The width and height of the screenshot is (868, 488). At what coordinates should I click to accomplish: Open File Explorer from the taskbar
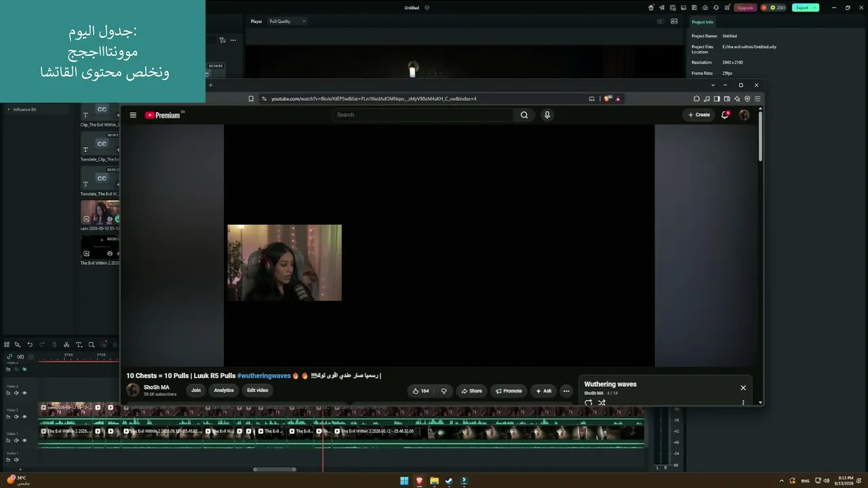tap(434, 481)
